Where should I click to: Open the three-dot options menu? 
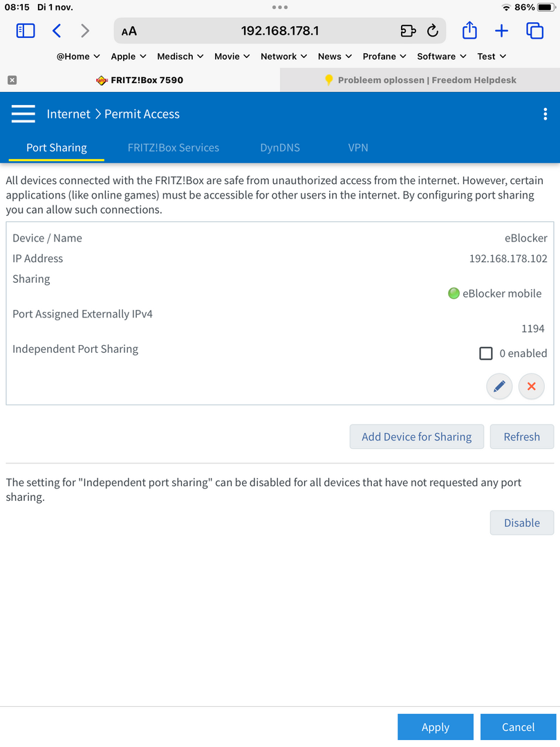(x=545, y=114)
